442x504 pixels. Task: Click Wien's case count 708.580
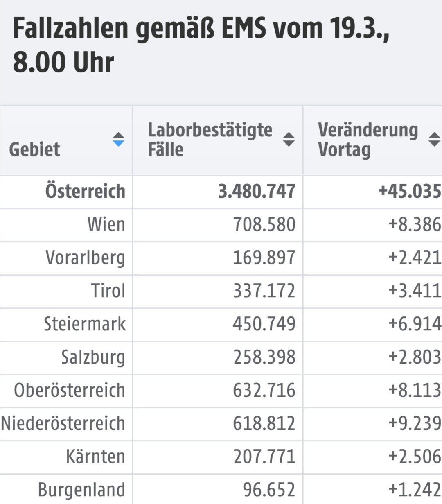tap(264, 225)
